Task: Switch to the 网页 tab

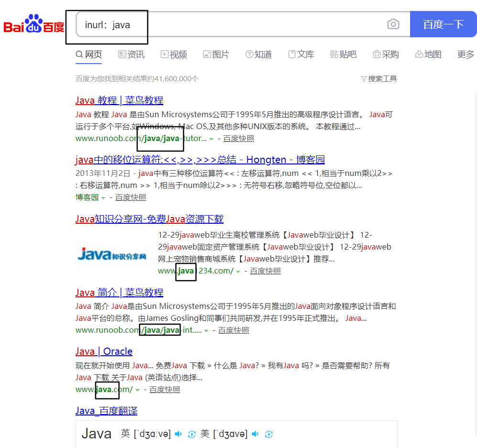Action: click(88, 54)
